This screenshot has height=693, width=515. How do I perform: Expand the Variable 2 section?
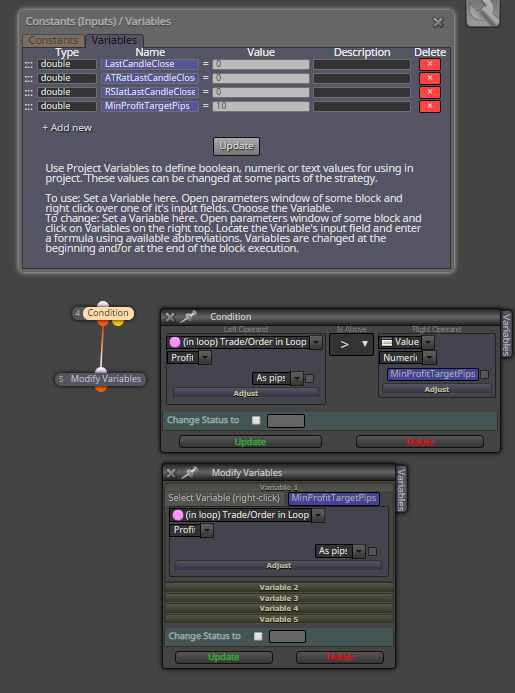click(279, 588)
